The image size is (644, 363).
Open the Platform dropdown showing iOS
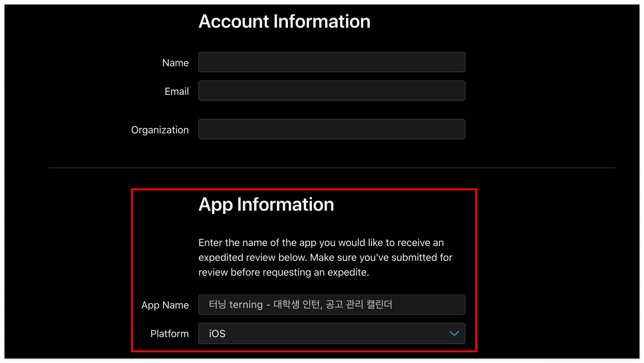(x=332, y=334)
